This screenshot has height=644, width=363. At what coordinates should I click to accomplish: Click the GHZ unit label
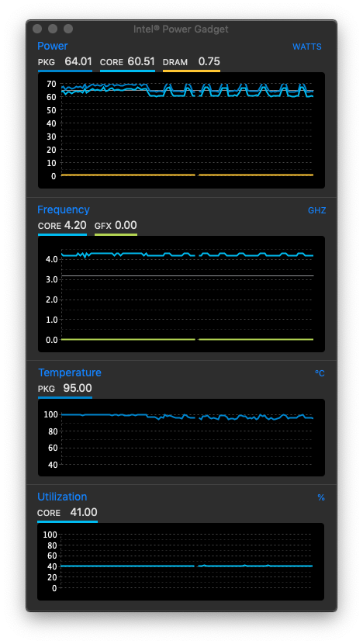pos(316,211)
